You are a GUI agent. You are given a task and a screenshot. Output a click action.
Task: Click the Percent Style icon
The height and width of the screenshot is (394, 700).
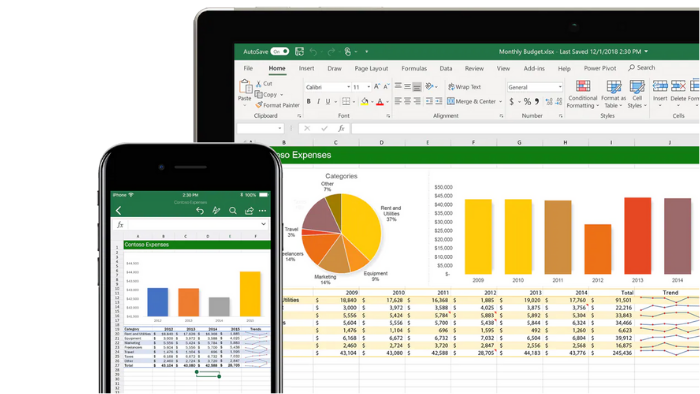point(527,102)
